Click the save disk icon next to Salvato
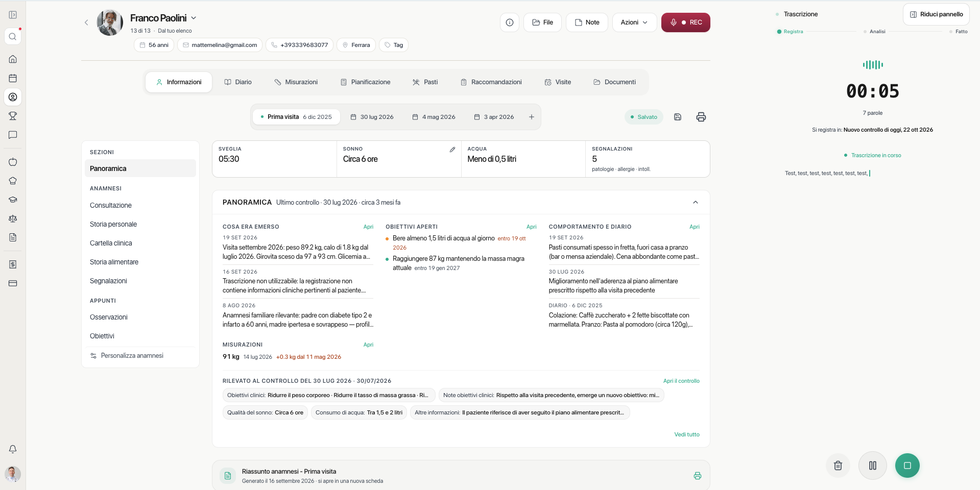Screen dimensions: 980x490 (678, 117)
